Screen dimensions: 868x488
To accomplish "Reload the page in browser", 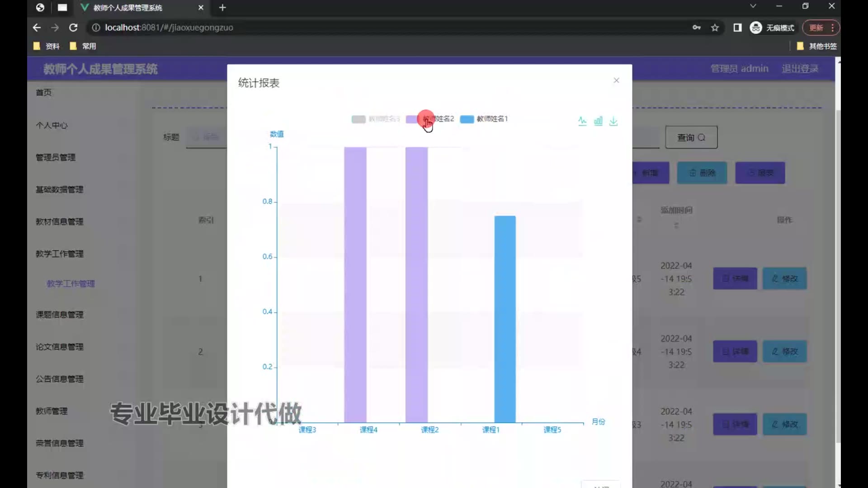I will pos(73,28).
